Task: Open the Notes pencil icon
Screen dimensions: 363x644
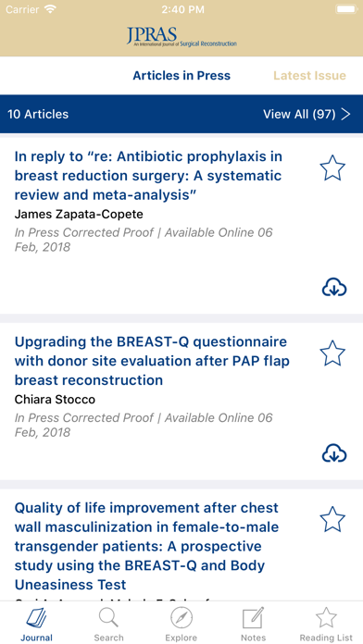Action: (253, 618)
